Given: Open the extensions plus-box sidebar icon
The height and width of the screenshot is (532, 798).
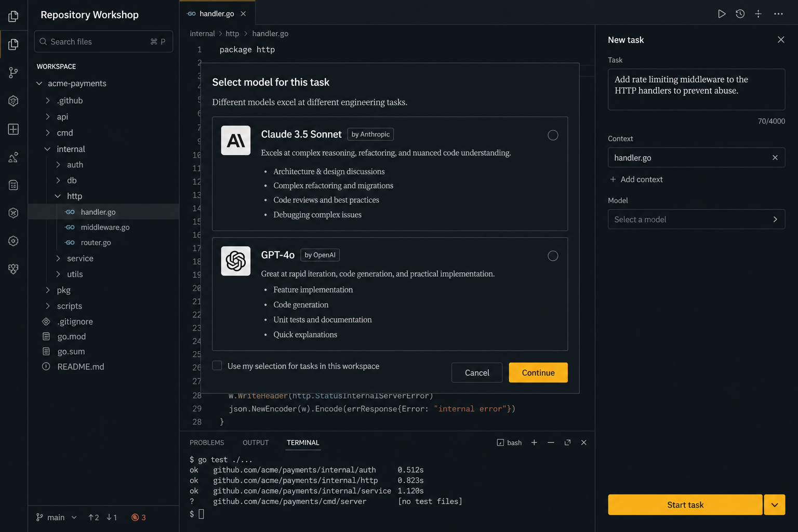Looking at the screenshot, I should click(x=14, y=129).
